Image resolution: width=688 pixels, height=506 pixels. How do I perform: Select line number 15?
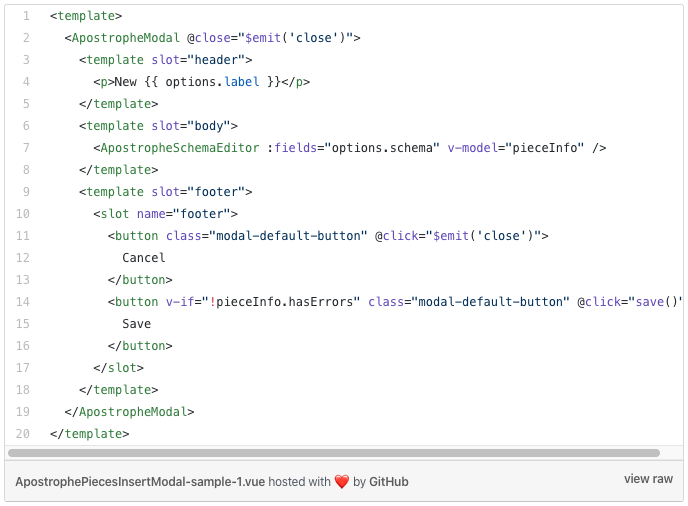pos(23,324)
